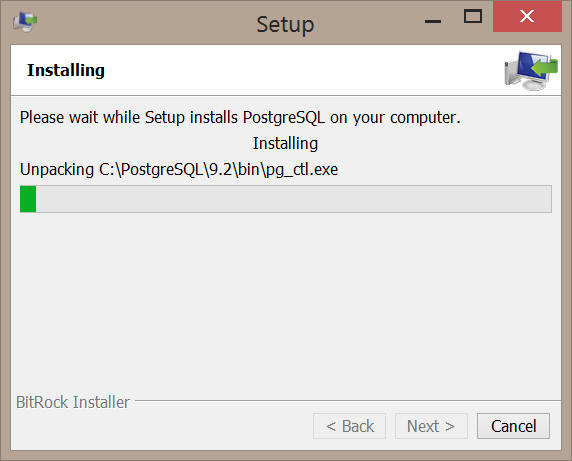The width and height of the screenshot is (572, 461).
Task: Click the green arrow on the installer graphic
Action: coord(545,67)
